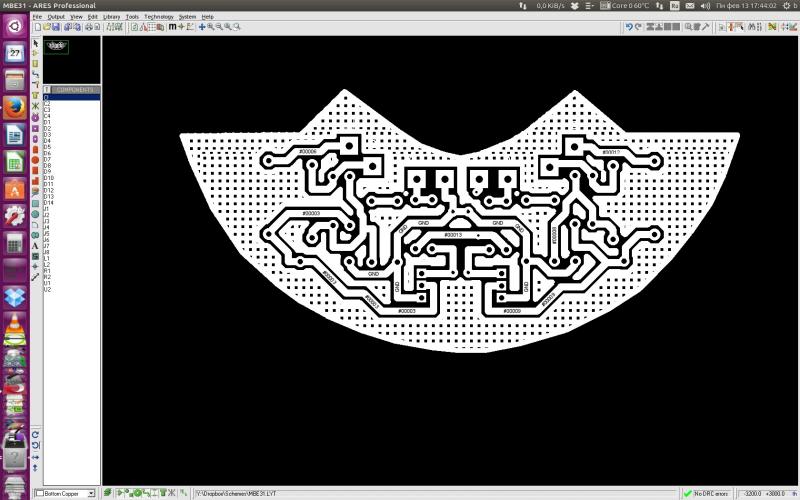Open Firefox from the Ubuntu dock
The height and width of the screenshot is (500, 800).
tap(14, 108)
